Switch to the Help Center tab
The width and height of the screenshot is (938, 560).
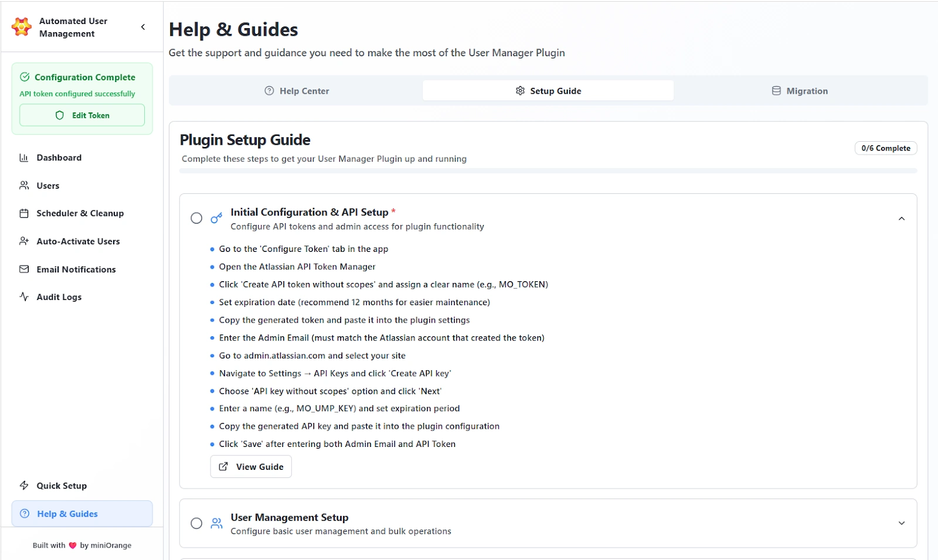[297, 91]
